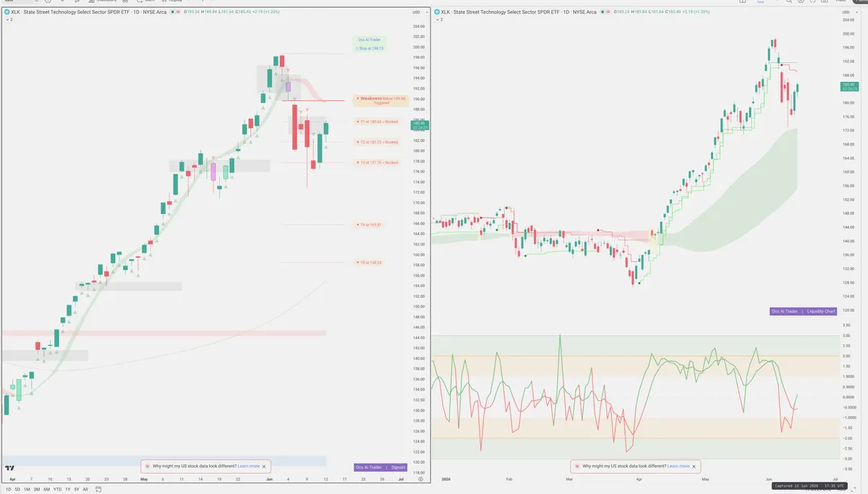Click Stop at 196.75 label
Image resolution: width=868 pixels, height=494 pixels.
point(370,48)
